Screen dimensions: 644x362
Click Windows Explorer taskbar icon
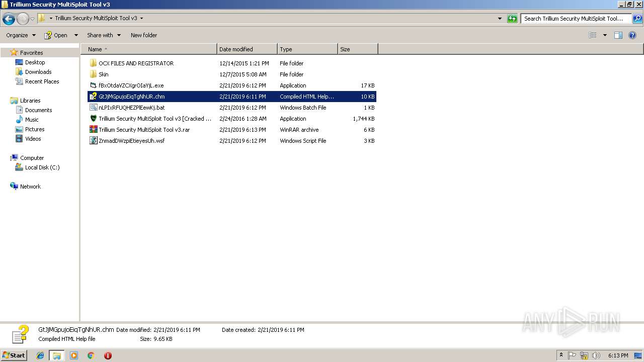[x=57, y=355]
